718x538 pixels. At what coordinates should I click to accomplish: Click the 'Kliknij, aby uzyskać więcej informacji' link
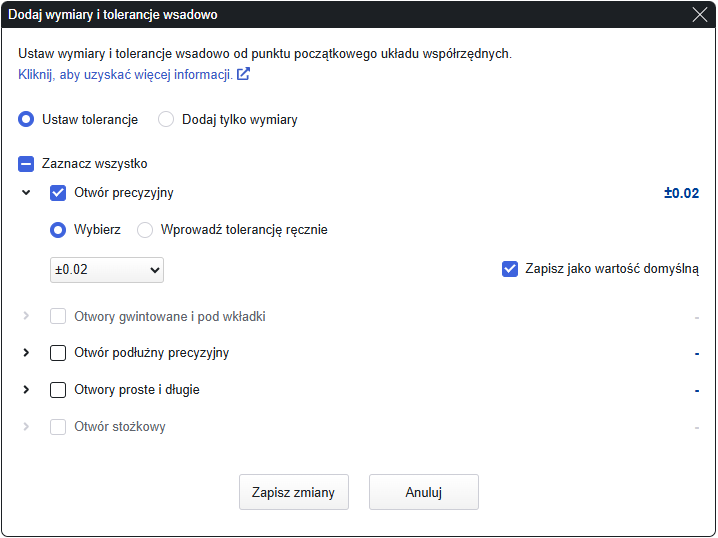(x=125, y=74)
